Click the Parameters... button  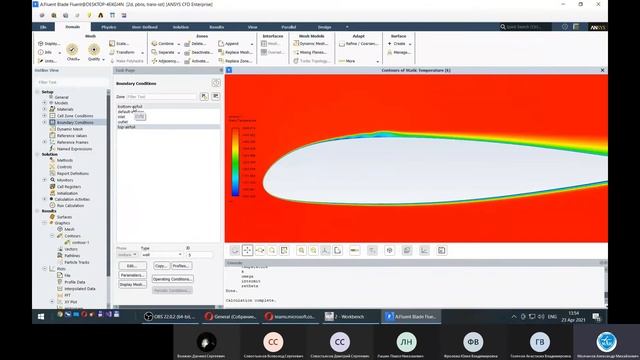click(x=132, y=275)
